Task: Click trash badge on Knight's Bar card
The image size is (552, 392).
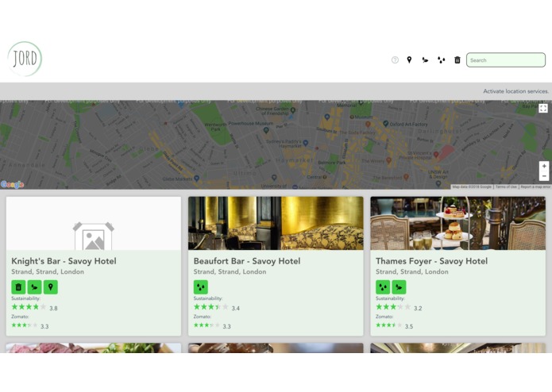Action: [x=18, y=287]
